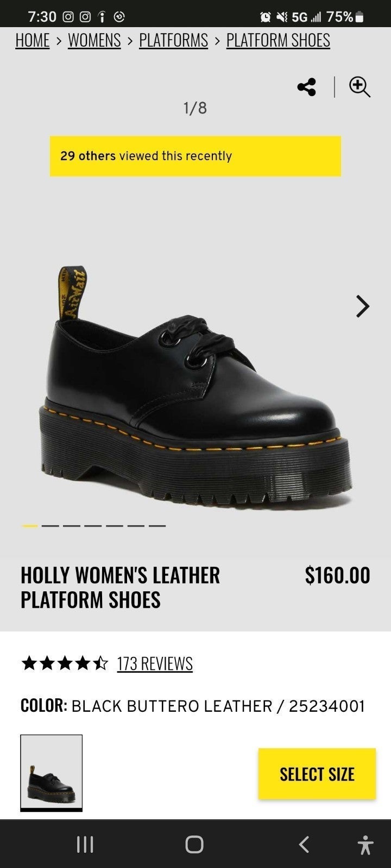The width and height of the screenshot is (391, 868).
Task: Tap the share icon
Action: tap(307, 87)
